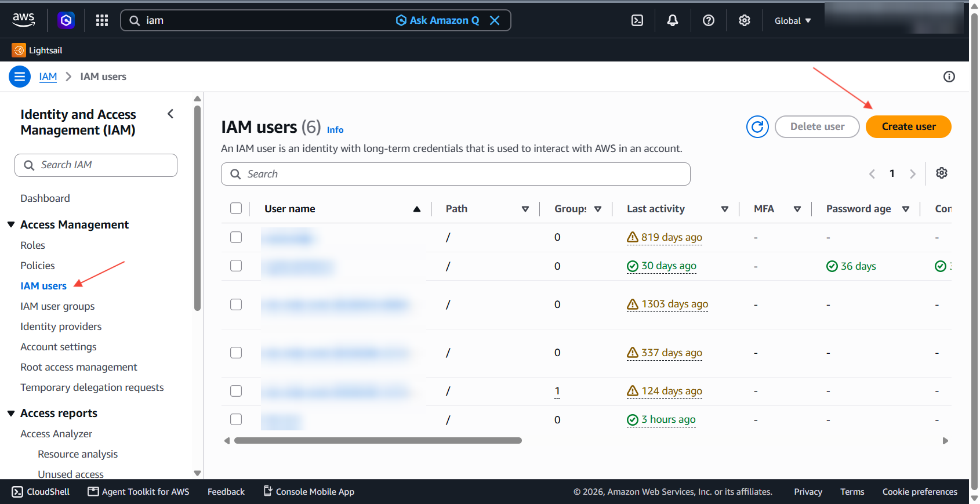This screenshot has height=504, width=980.
Task: Open Resource analysis in sidebar
Action: pos(78,454)
